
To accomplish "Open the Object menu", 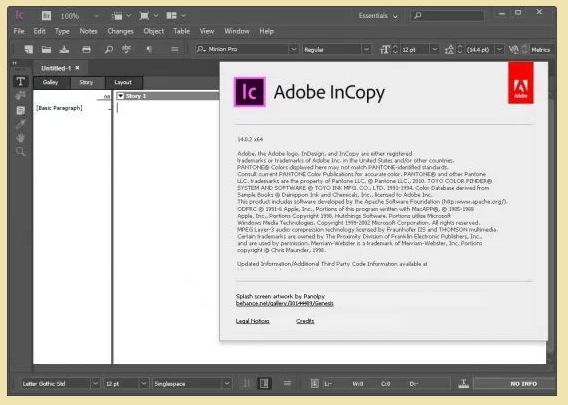I will (154, 32).
